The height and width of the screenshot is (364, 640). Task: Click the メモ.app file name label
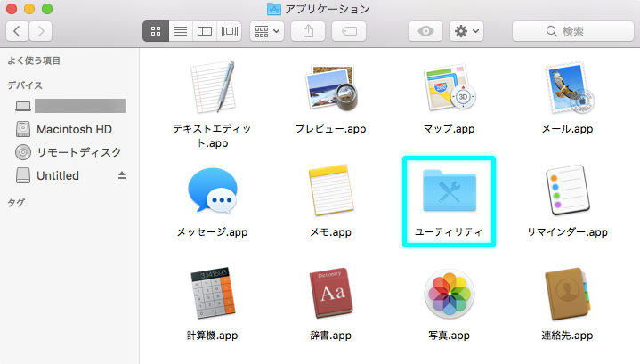click(x=330, y=232)
